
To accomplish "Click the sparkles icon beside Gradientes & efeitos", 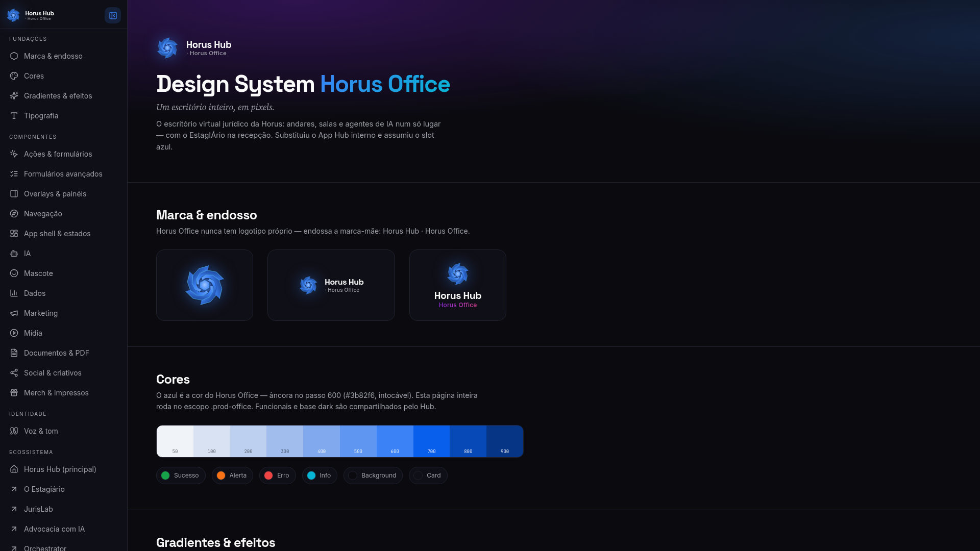I will 14,96.
